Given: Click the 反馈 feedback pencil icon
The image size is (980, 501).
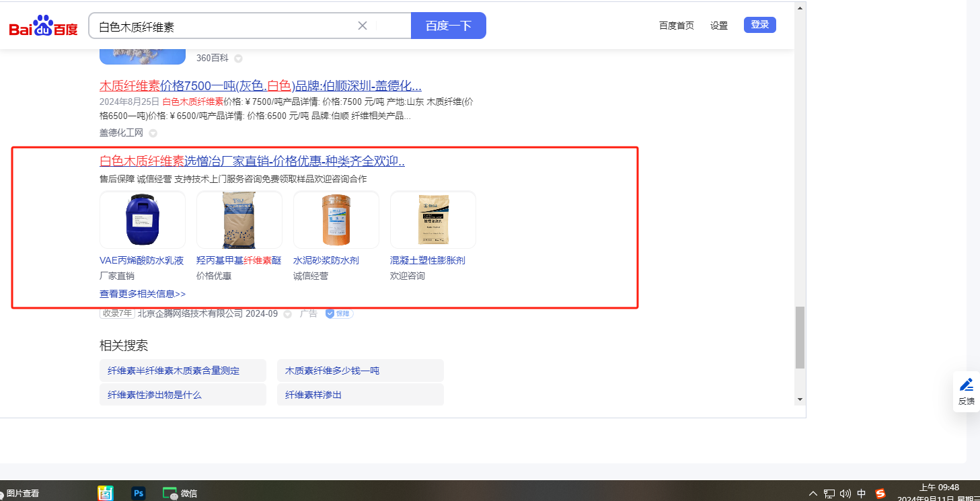Looking at the screenshot, I should click(967, 385).
